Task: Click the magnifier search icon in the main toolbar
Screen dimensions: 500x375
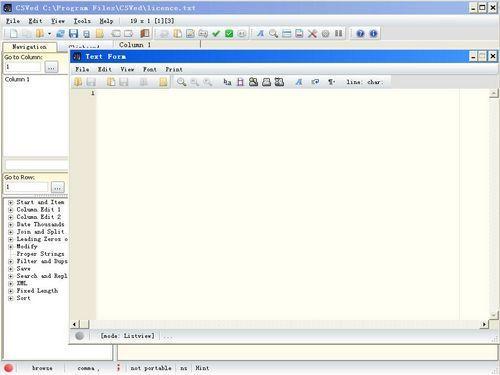Action: [273, 33]
